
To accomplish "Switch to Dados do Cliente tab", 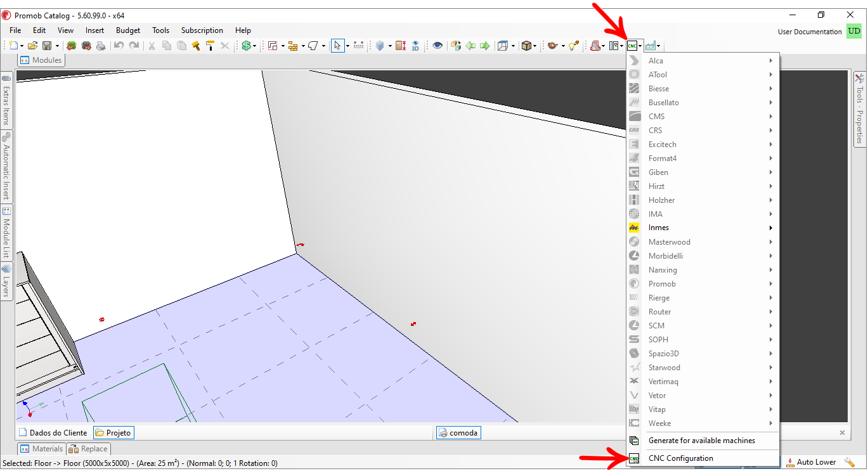I will click(53, 433).
